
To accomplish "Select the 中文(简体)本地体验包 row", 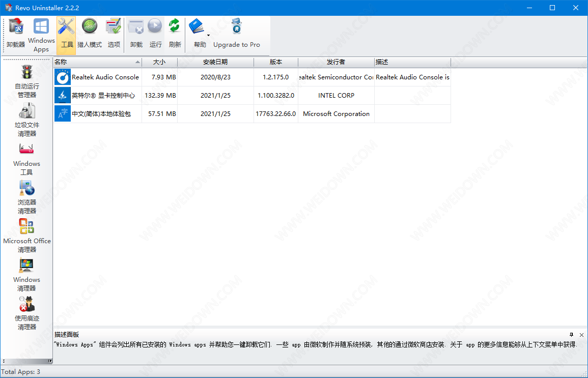I will 252,114.
